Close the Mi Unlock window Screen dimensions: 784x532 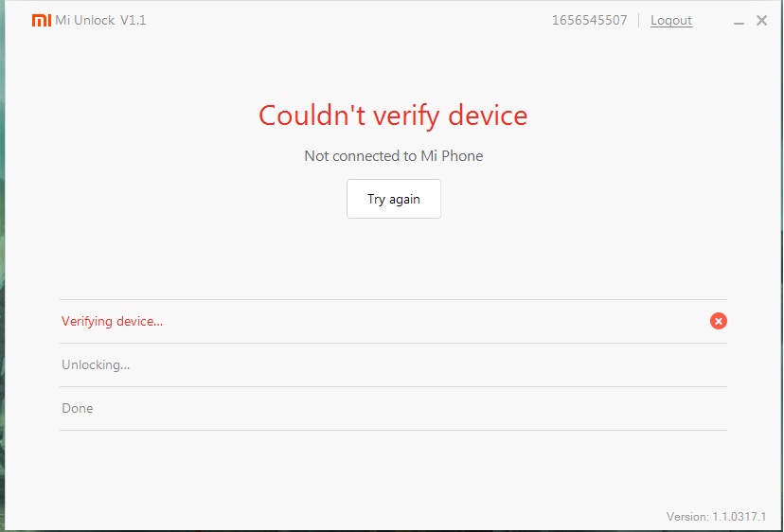tap(762, 21)
